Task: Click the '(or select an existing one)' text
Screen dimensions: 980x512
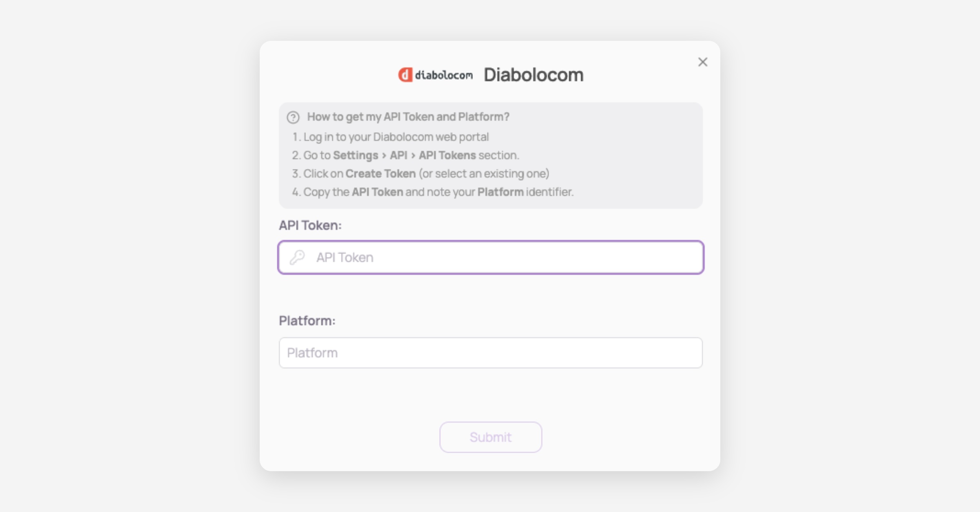Action: point(484,174)
